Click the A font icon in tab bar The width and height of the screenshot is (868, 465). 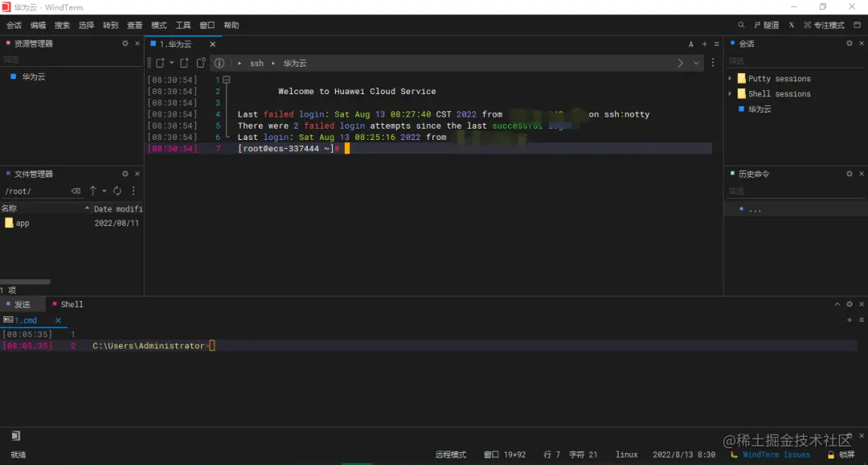point(691,44)
